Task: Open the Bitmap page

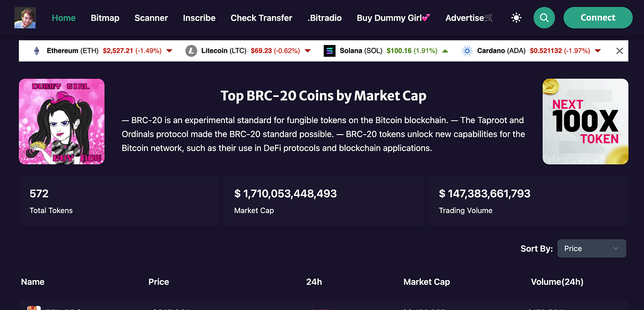Action: (x=105, y=18)
